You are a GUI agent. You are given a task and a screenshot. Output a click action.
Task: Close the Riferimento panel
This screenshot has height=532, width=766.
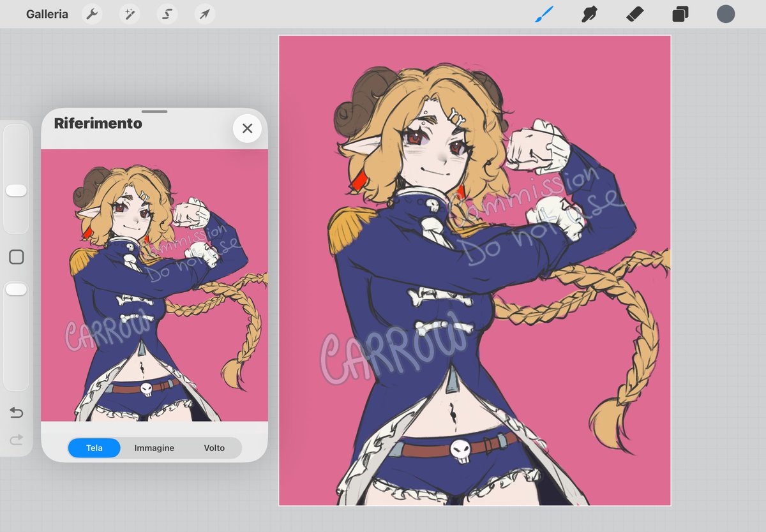pyautogui.click(x=248, y=128)
